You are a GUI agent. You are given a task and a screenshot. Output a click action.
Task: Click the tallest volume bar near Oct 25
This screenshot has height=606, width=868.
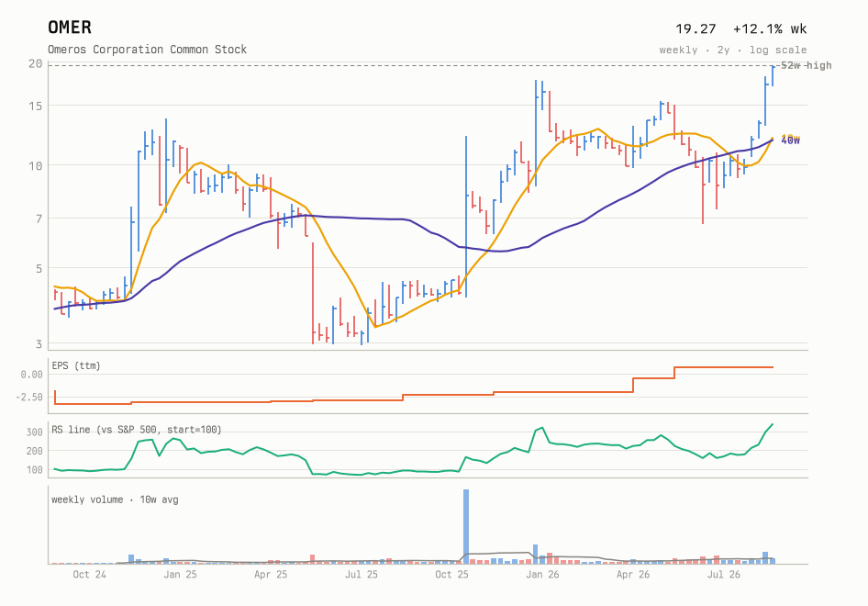(x=466, y=526)
